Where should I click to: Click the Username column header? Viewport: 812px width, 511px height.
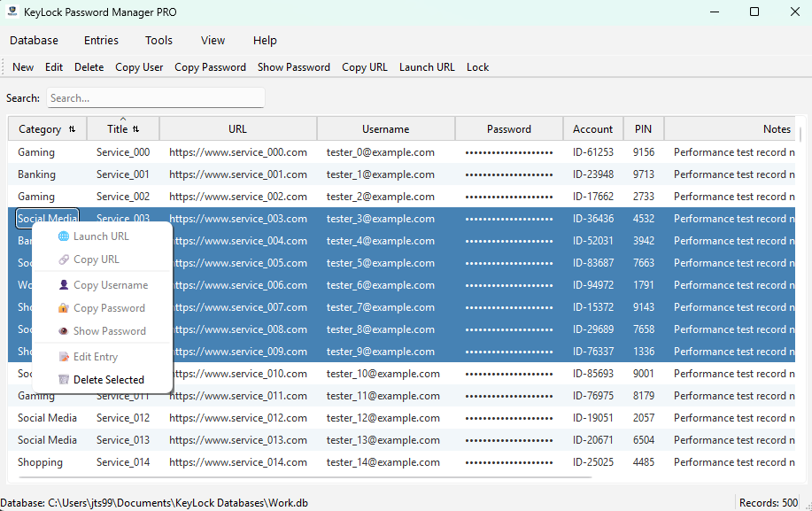pyautogui.click(x=386, y=129)
